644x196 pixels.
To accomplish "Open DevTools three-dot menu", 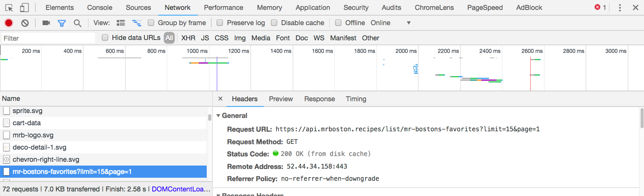I will click(x=620, y=8).
